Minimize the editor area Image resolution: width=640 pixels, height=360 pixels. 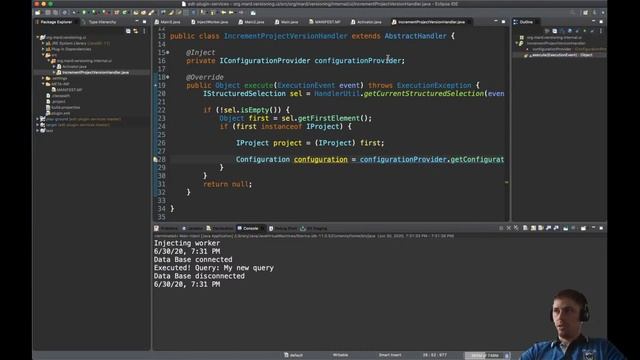pyautogui.click(x=496, y=22)
